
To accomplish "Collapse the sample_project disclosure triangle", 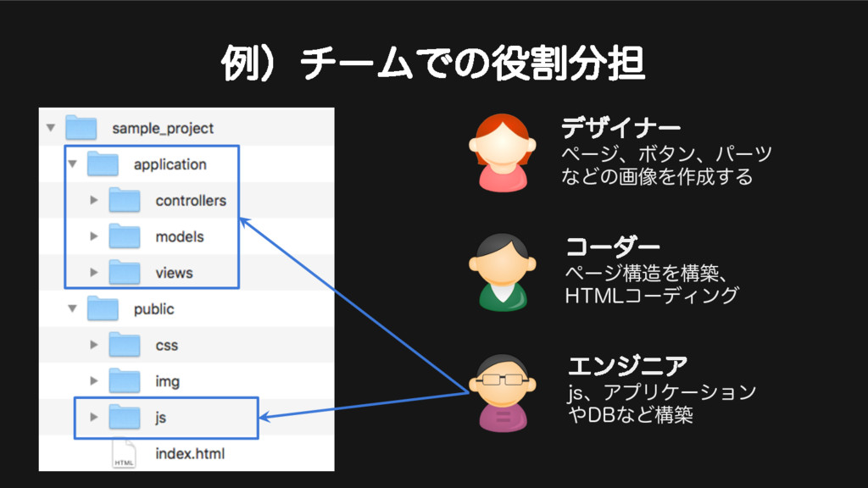I will [x=51, y=128].
